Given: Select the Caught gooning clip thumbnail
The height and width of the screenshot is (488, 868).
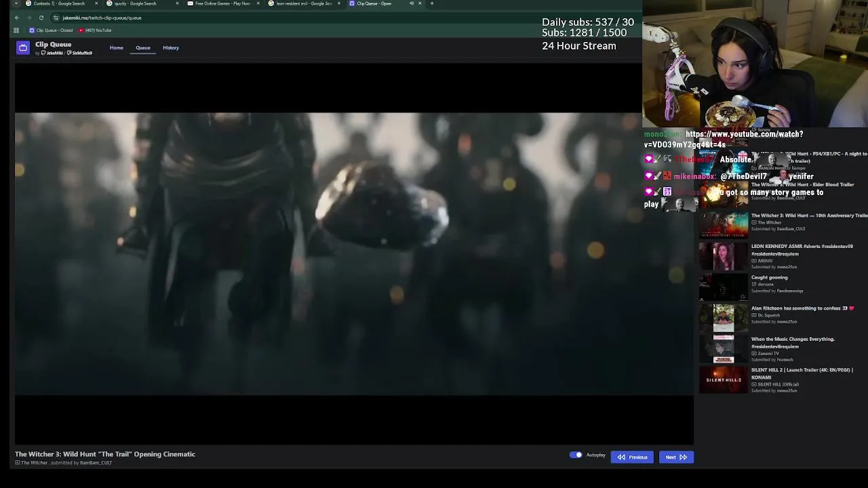Looking at the screenshot, I should click(724, 287).
